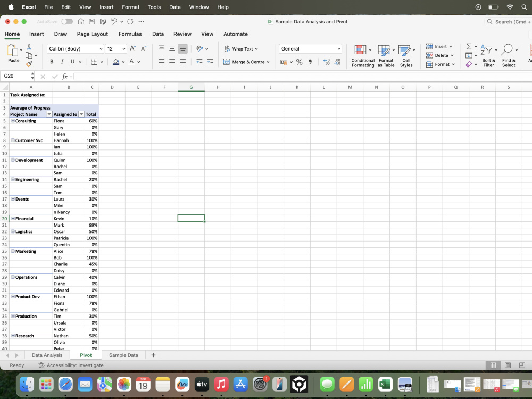Image resolution: width=532 pixels, height=399 pixels.
Task: Open the Insert ribbon tab
Action: pyautogui.click(x=36, y=34)
